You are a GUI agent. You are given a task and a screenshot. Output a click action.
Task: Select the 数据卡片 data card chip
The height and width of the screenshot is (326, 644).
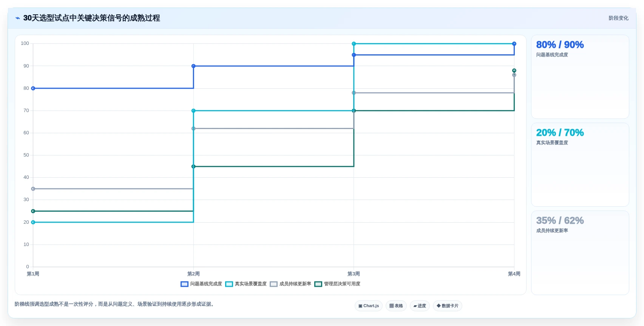point(448,306)
